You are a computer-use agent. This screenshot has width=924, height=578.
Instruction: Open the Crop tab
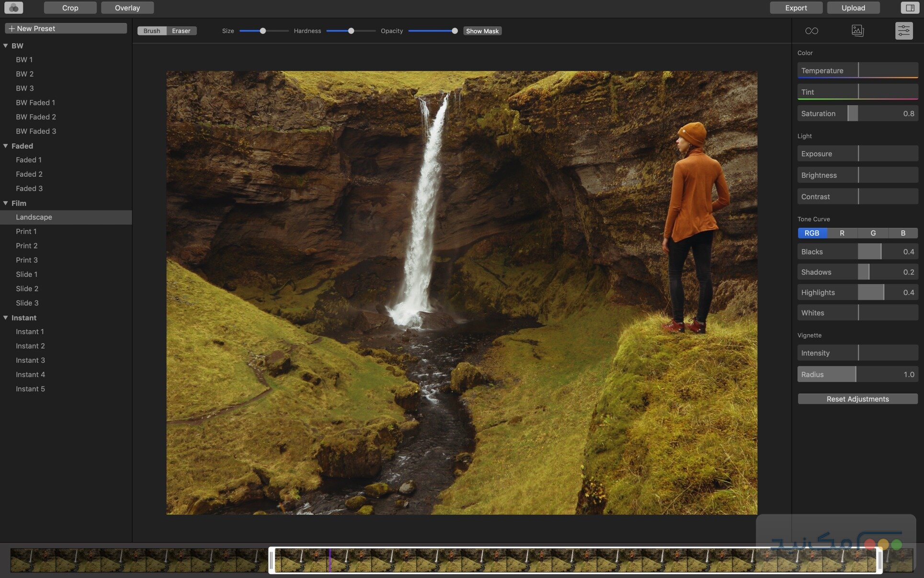click(x=70, y=7)
